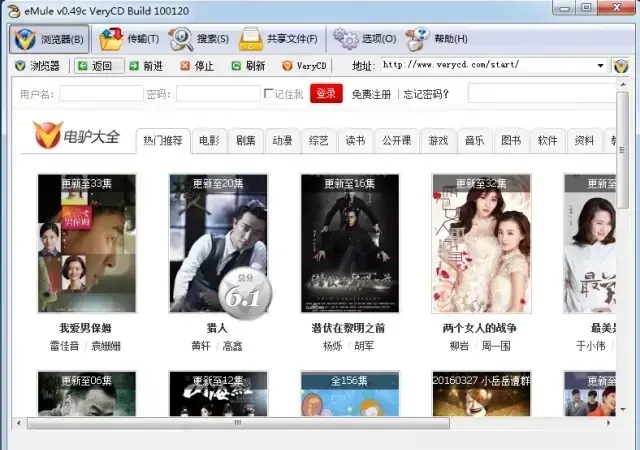Click actor name 柳岩
The width and height of the screenshot is (640, 450).
click(459, 346)
